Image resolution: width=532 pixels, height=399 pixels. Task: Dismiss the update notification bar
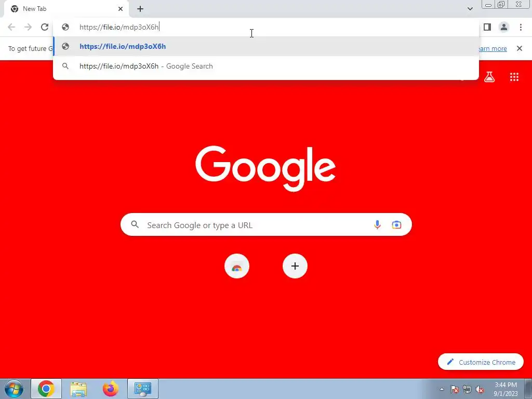519,48
